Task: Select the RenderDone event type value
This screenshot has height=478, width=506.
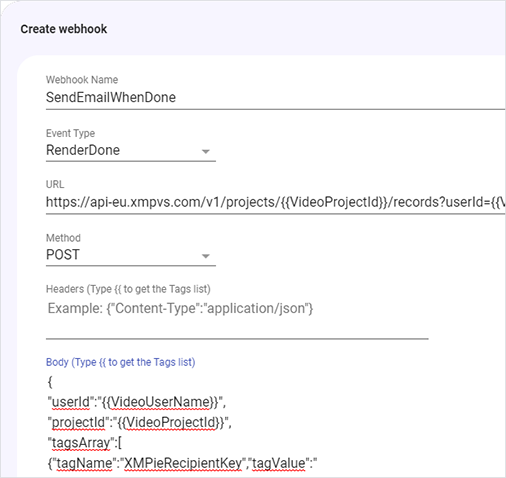Action: tap(83, 150)
